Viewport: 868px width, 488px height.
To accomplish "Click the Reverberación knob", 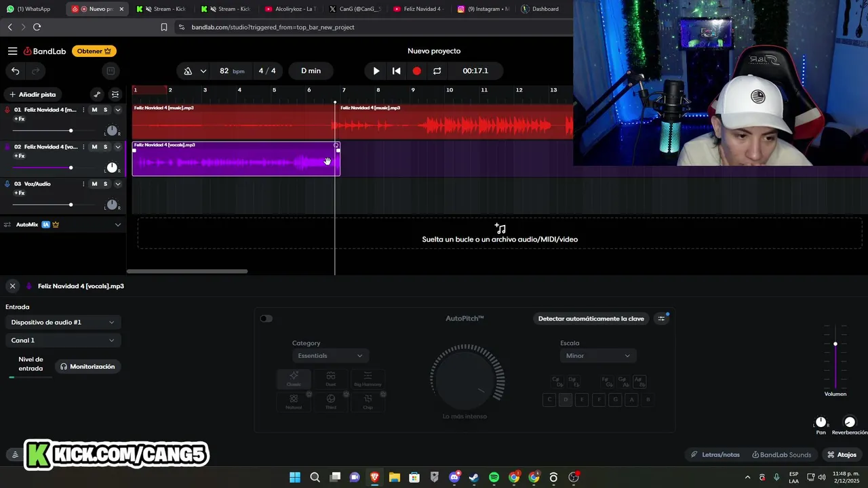I will coord(850,422).
